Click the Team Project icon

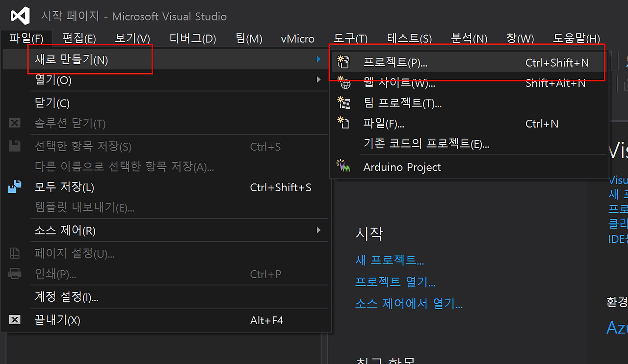point(344,103)
